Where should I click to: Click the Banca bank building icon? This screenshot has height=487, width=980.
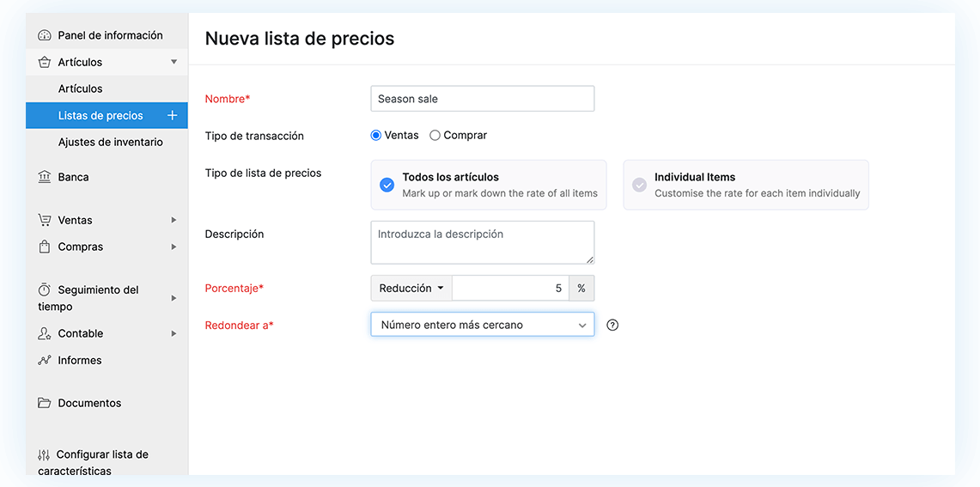coord(45,177)
